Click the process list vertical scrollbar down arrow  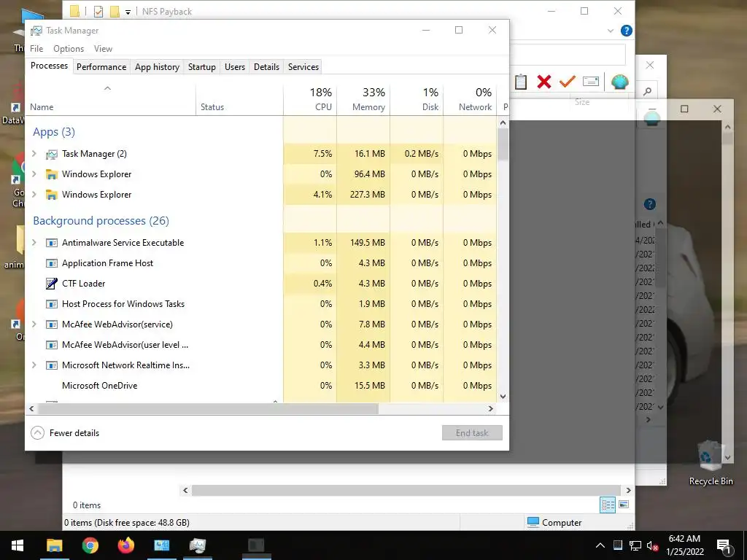[503, 396]
